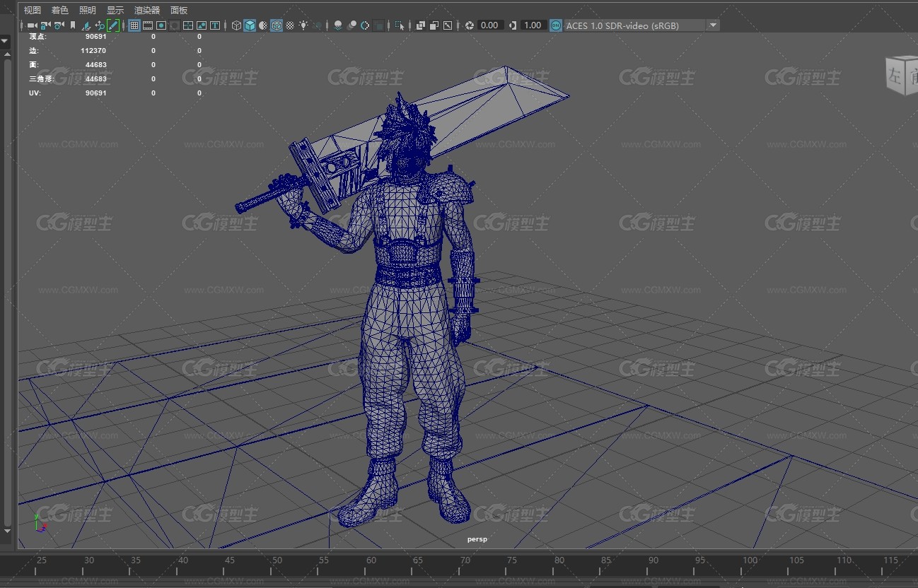Toggle the X-Ray overlapping squares icon

pyautogui.click(x=420, y=25)
